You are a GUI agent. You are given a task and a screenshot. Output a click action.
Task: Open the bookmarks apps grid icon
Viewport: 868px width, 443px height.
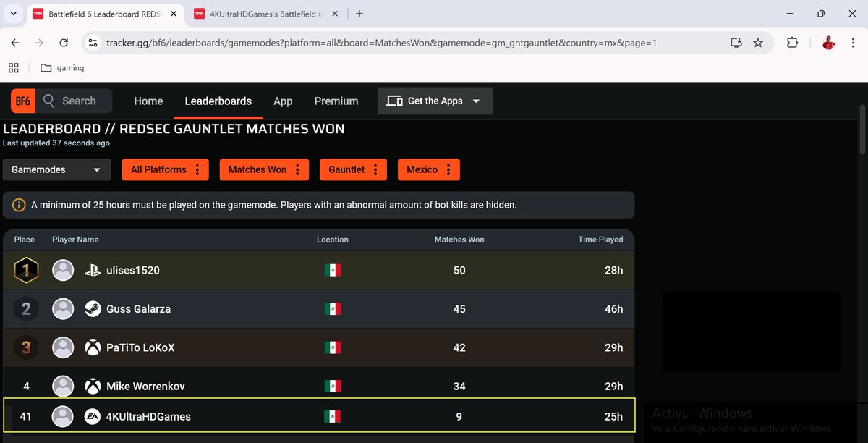(x=13, y=68)
